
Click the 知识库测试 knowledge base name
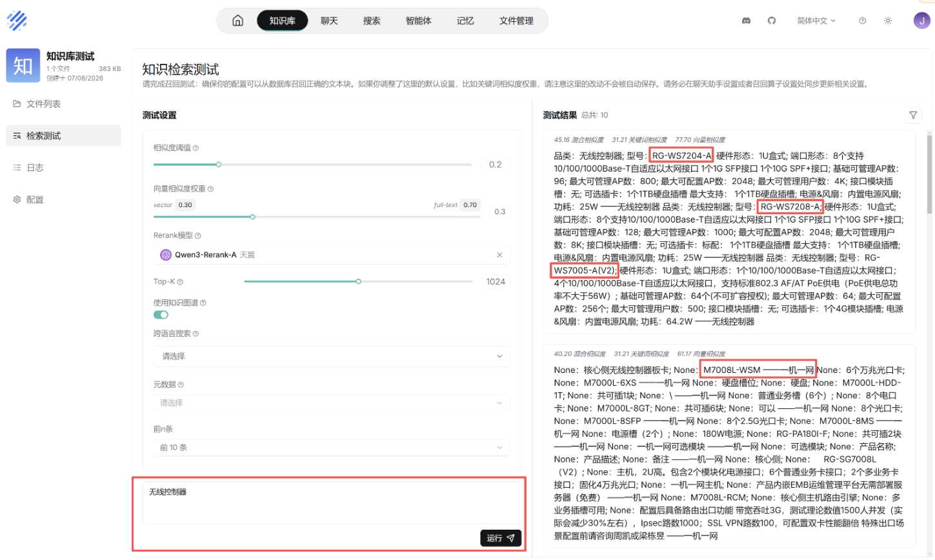70,56
